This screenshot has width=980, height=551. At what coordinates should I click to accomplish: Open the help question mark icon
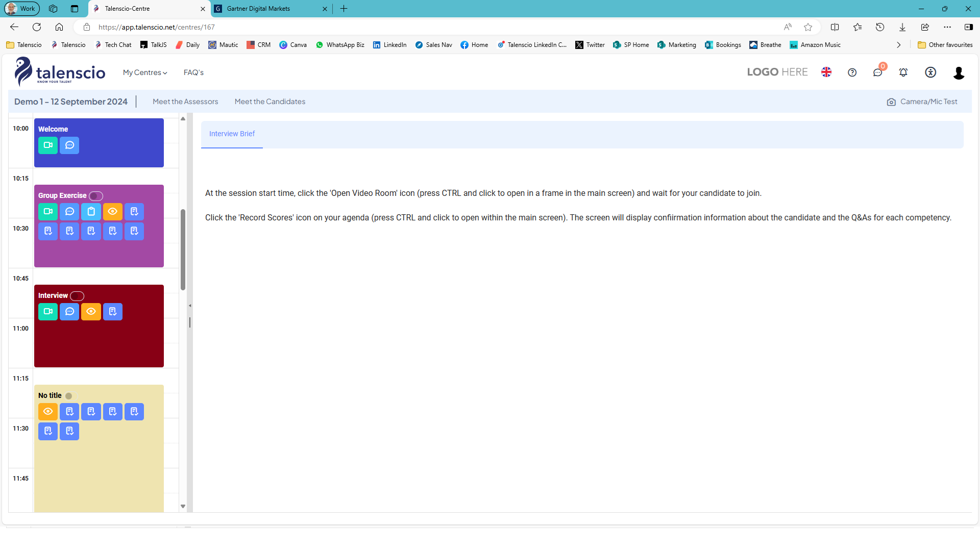852,72
